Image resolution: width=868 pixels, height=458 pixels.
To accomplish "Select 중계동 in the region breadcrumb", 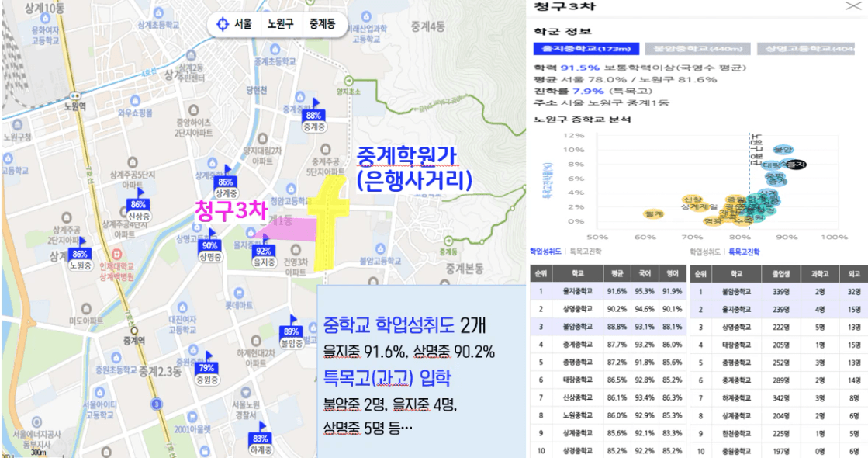I will point(322,24).
